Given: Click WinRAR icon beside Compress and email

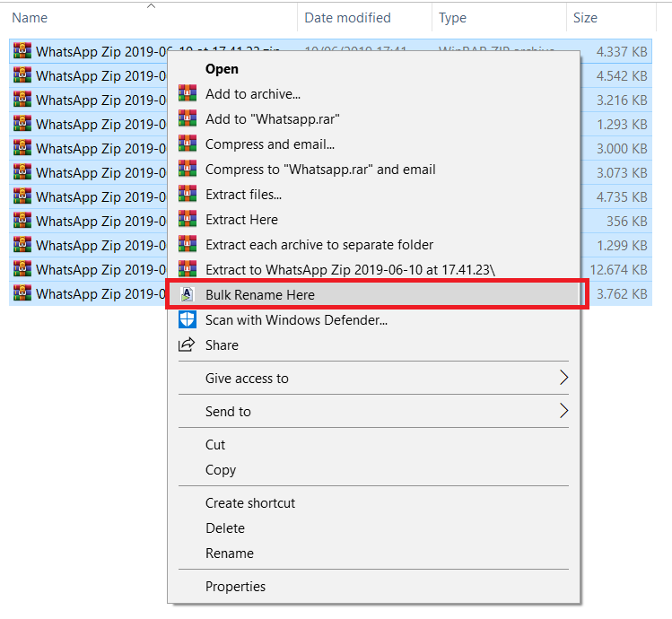Looking at the screenshot, I should click(x=188, y=144).
